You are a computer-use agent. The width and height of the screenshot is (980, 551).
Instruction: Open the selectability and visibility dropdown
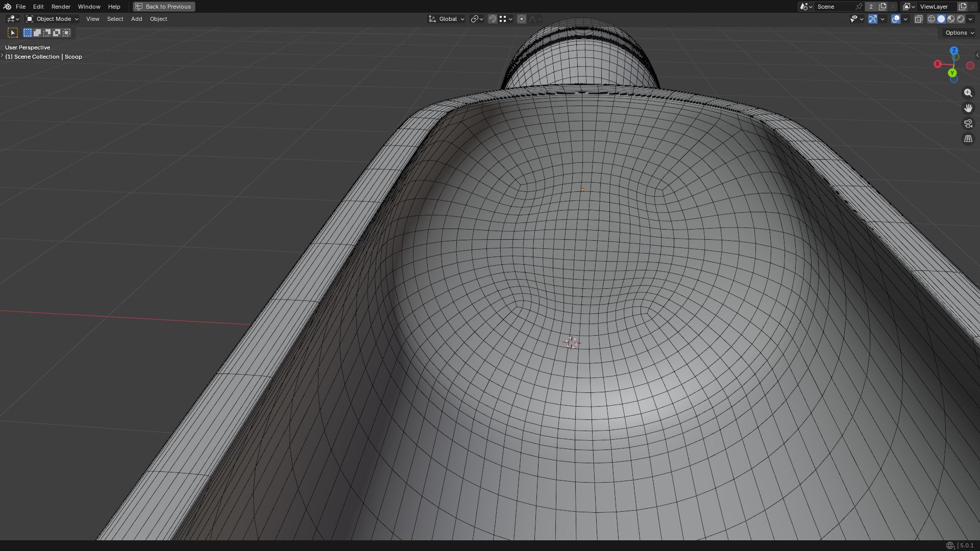pyautogui.click(x=856, y=19)
